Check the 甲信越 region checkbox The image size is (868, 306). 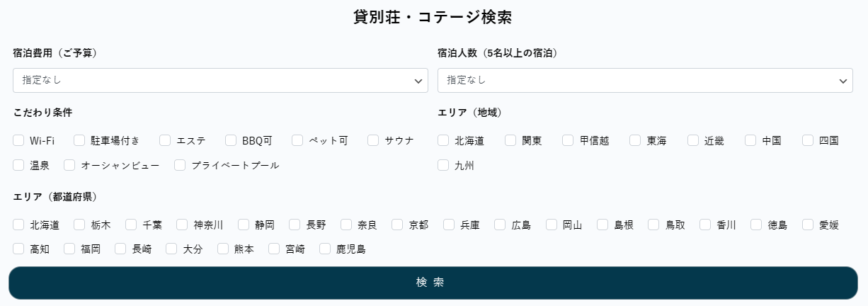568,140
